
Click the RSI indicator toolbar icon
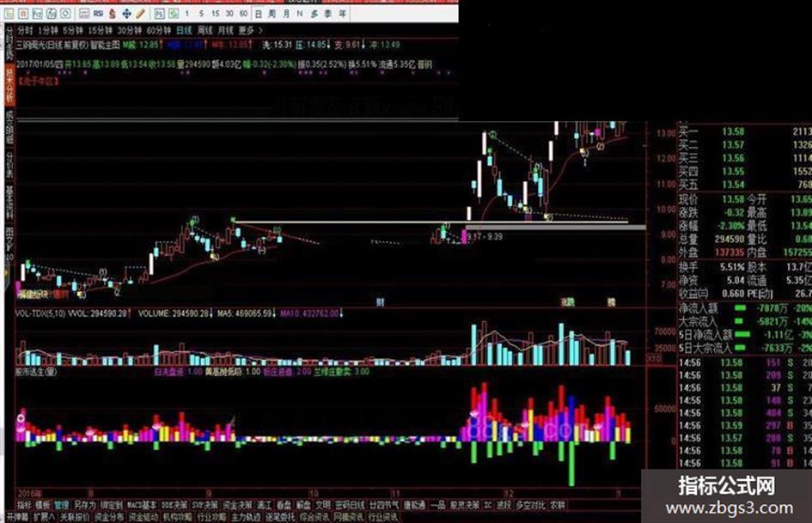coord(98,14)
